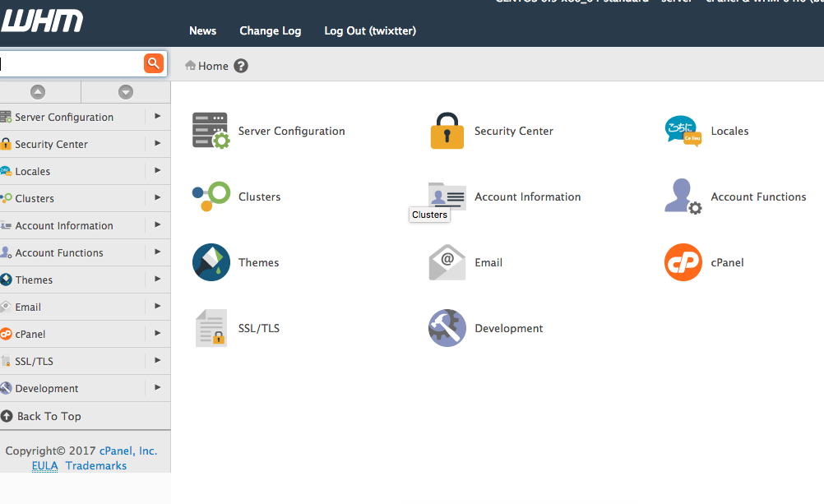Open the cPanel orange logo icon
Viewport: 824px width, 504px height.
tap(683, 262)
